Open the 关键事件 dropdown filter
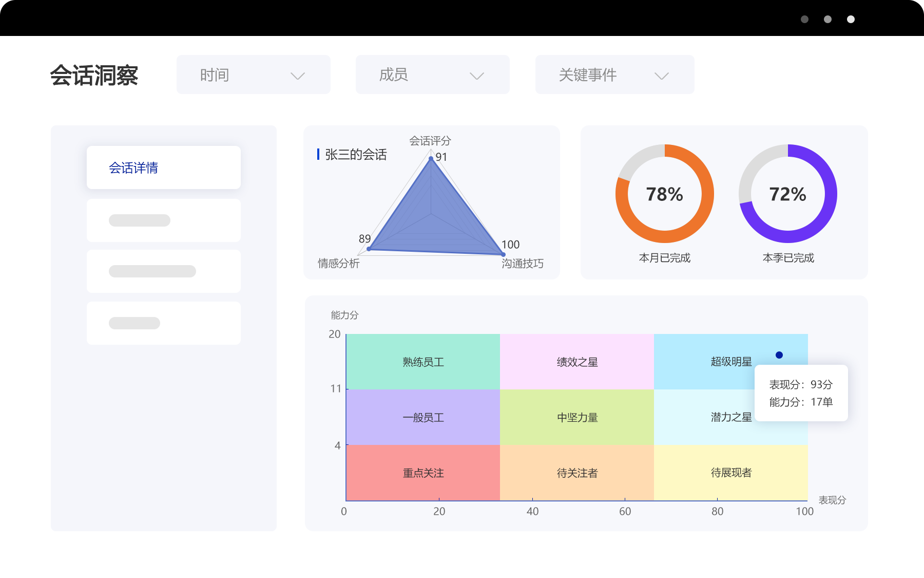This screenshot has height=578, width=924. [x=614, y=75]
